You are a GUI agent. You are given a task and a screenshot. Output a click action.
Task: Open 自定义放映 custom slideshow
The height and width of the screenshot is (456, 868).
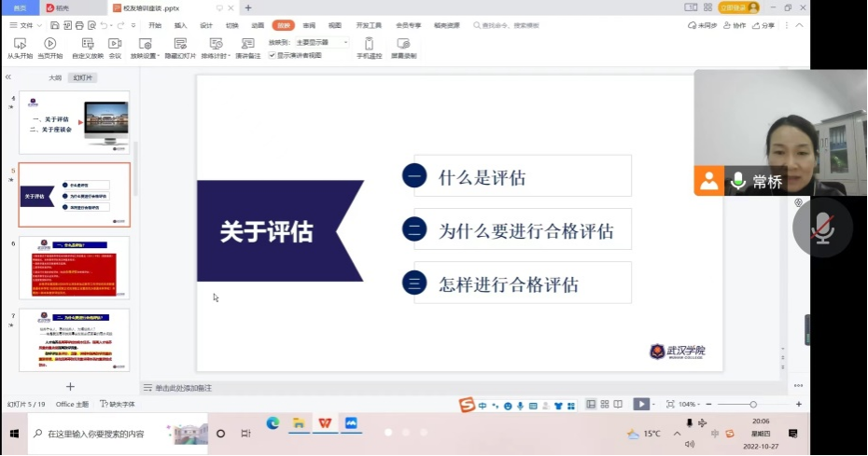[x=87, y=48]
